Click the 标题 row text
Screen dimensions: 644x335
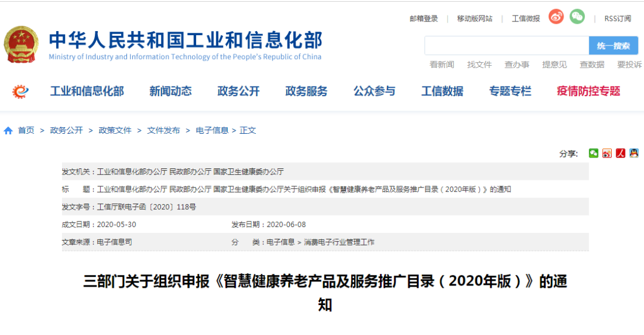click(286, 189)
